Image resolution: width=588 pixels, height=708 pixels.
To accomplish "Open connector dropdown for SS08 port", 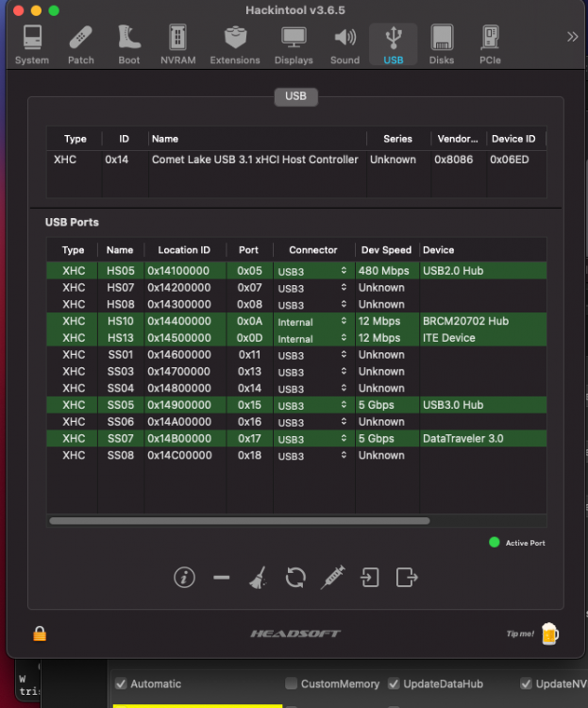I will pos(312,456).
